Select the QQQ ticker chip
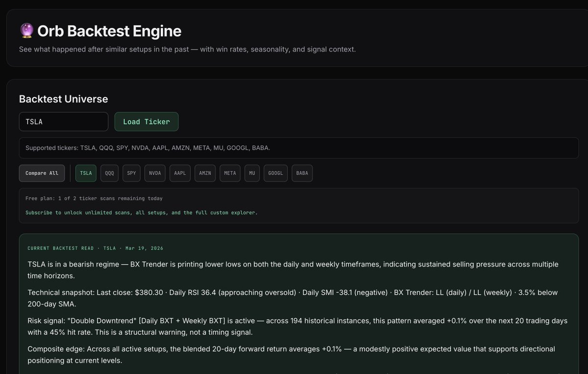This screenshot has height=374, width=588. click(109, 173)
